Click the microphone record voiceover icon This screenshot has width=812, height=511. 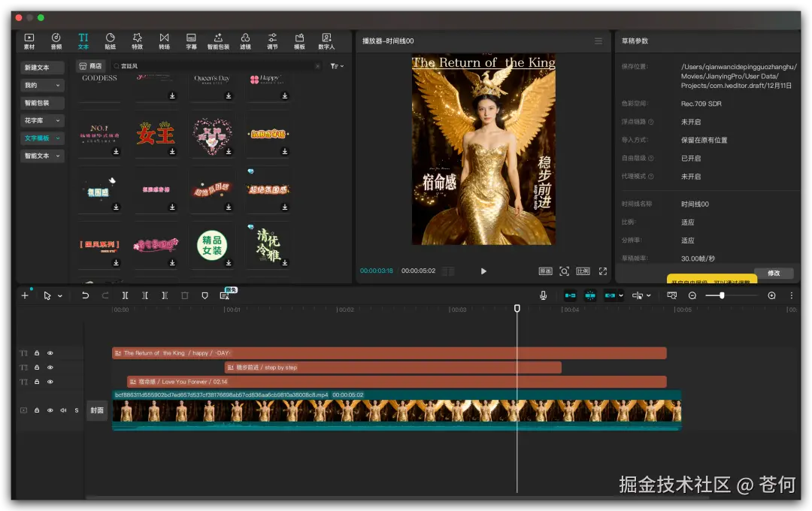(543, 295)
